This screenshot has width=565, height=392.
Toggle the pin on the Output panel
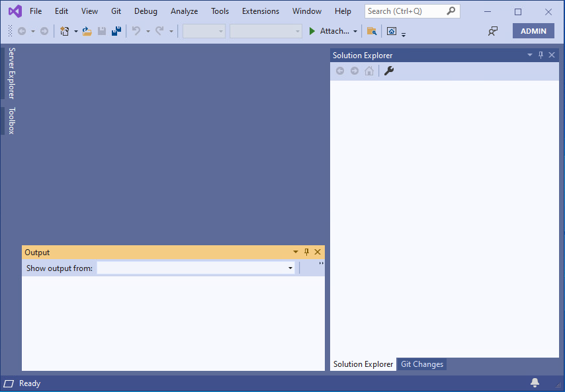tap(306, 252)
